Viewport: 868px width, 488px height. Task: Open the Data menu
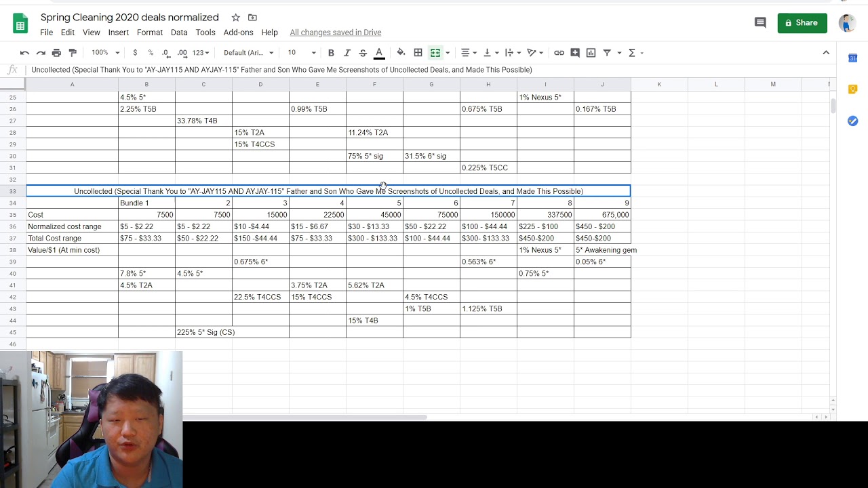coord(179,33)
